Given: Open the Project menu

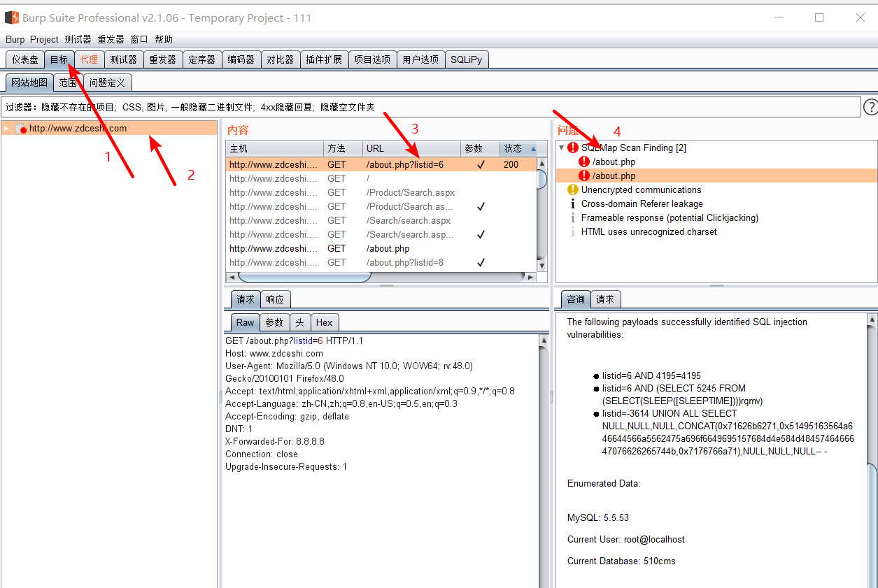Looking at the screenshot, I should 44,39.
